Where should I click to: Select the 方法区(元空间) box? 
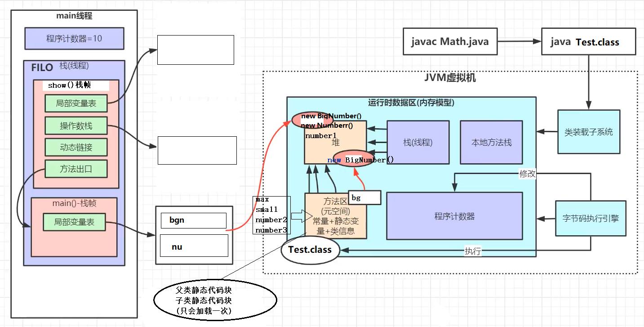click(336, 216)
